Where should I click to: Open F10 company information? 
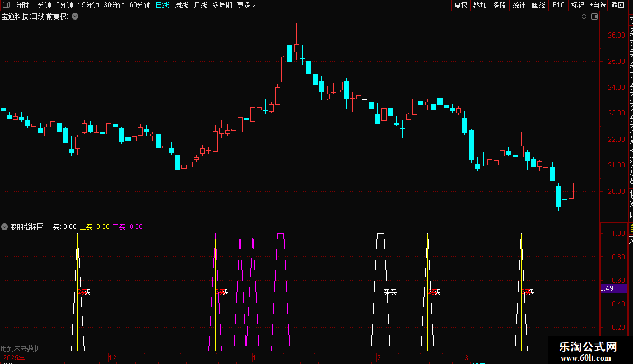tap(558, 5)
